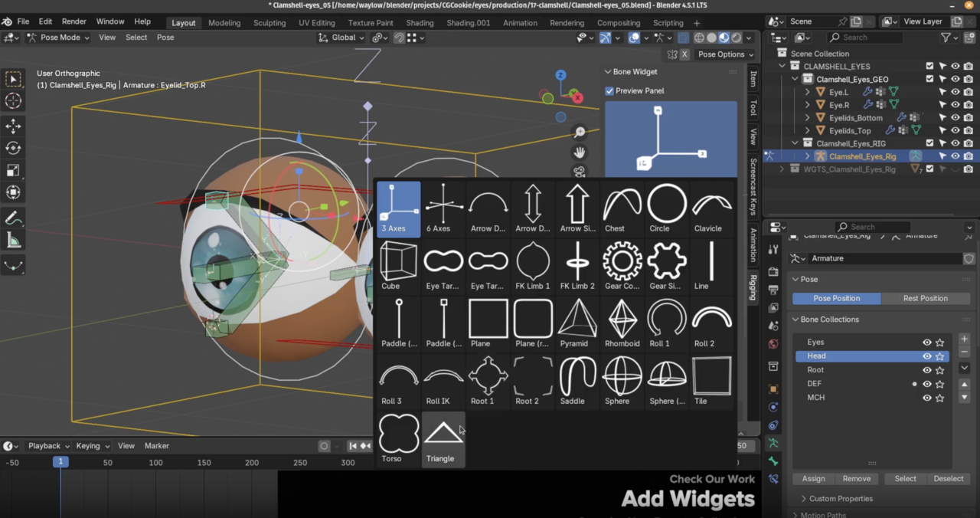Click Assign under Bone Collections
Image resolution: width=980 pixels, height=518 pixels.
point(813,478)
